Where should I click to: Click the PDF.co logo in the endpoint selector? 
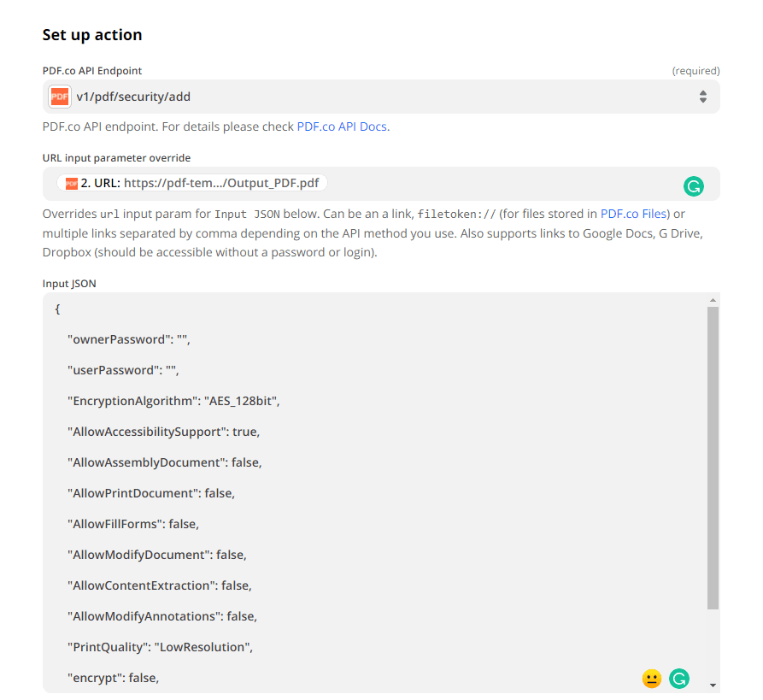pyautogui.click(x=59, y=97)
